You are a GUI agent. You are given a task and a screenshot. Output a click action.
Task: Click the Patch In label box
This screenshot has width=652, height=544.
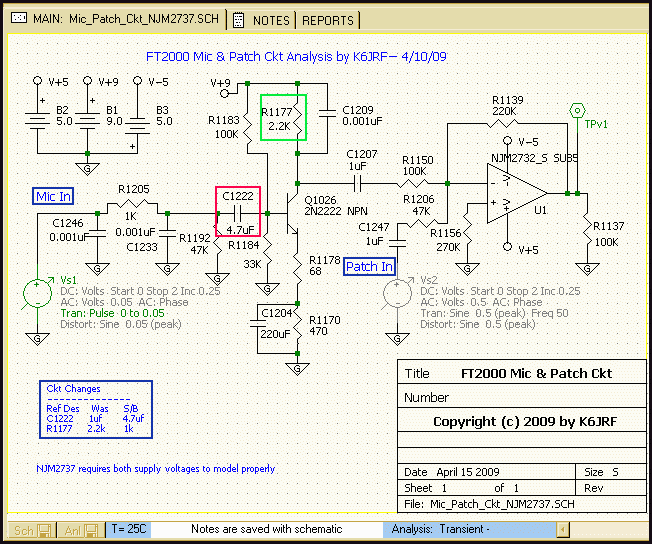pyautogui.click(x=369, y=267)
